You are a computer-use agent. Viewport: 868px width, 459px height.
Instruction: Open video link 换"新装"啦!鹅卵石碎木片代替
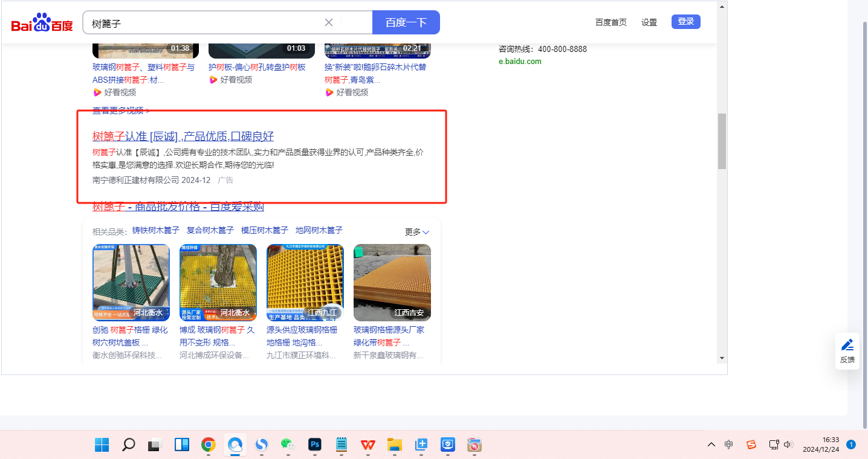375,73
